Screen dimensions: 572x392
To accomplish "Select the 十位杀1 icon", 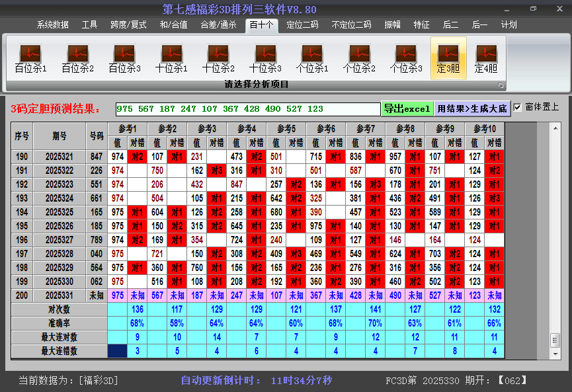I will 171,53.
